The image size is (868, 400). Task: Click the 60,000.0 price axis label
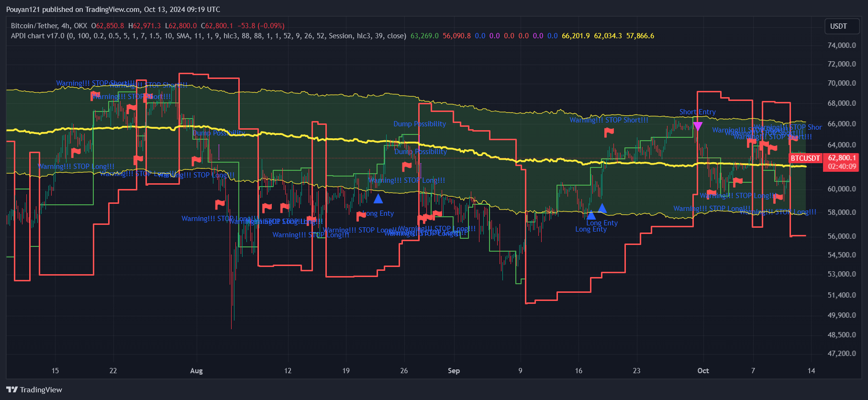(x=842, y=189)
